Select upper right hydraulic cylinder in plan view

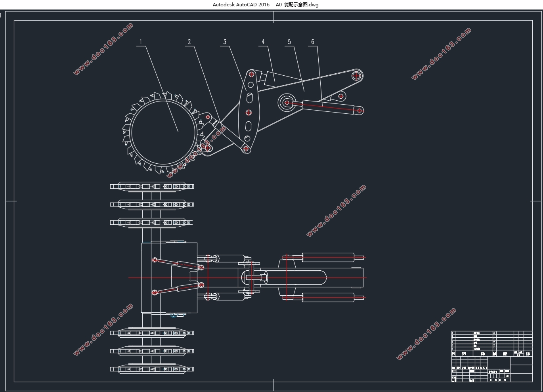(328, 257)
